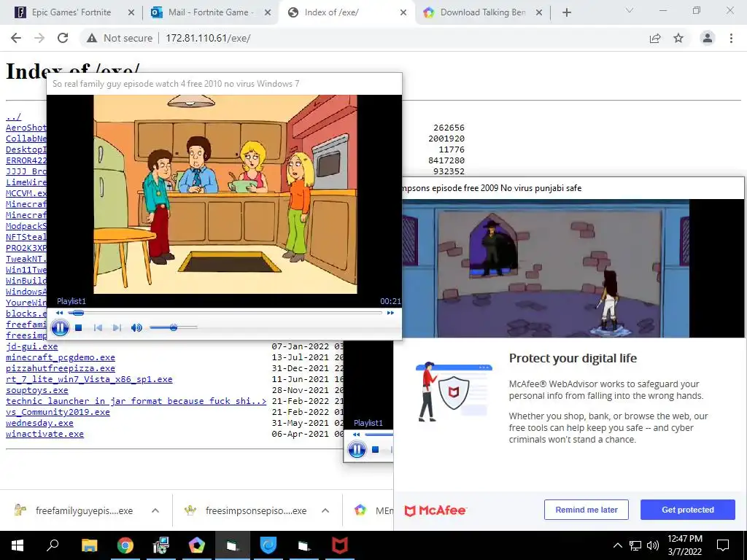This screenshot has height=560, width=747.
Task: Click the Not secure warning icon
Action: [x=92, y=38]
